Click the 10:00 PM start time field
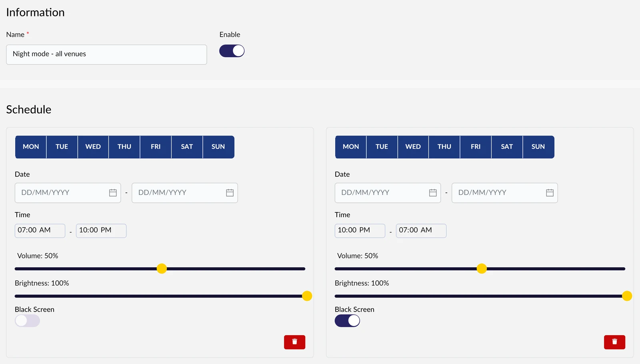The image size is (640, 364). [x=360, y=231]
